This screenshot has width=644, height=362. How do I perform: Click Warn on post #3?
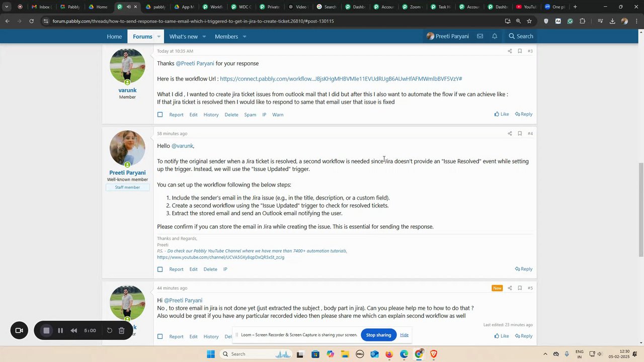[x=278, y=115]
